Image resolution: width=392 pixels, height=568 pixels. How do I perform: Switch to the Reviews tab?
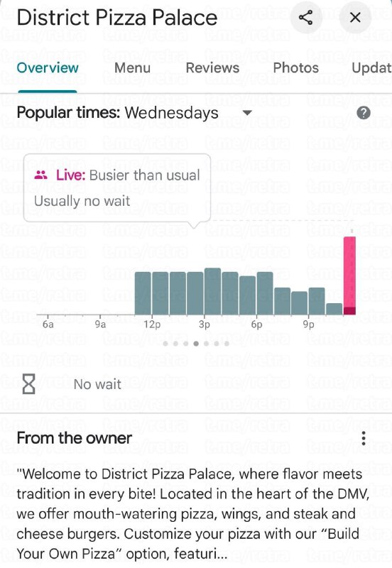[x=212, y=67]
